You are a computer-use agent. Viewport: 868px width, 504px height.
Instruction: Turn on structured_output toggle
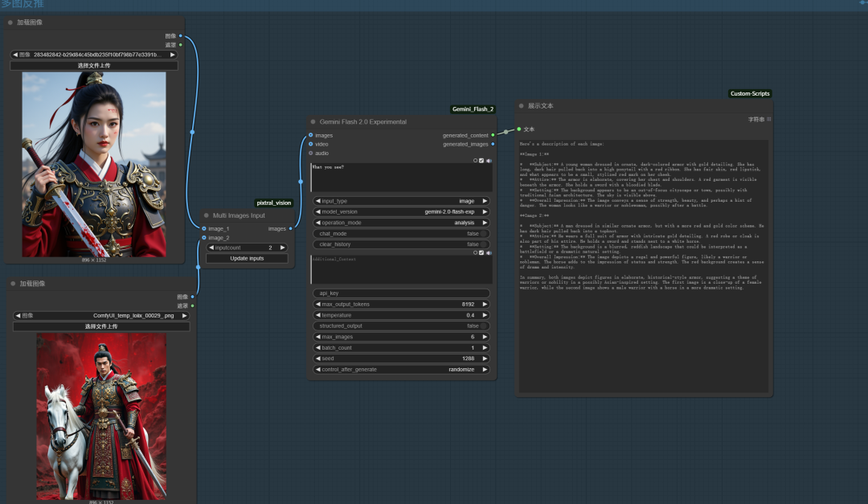[484, 326]
